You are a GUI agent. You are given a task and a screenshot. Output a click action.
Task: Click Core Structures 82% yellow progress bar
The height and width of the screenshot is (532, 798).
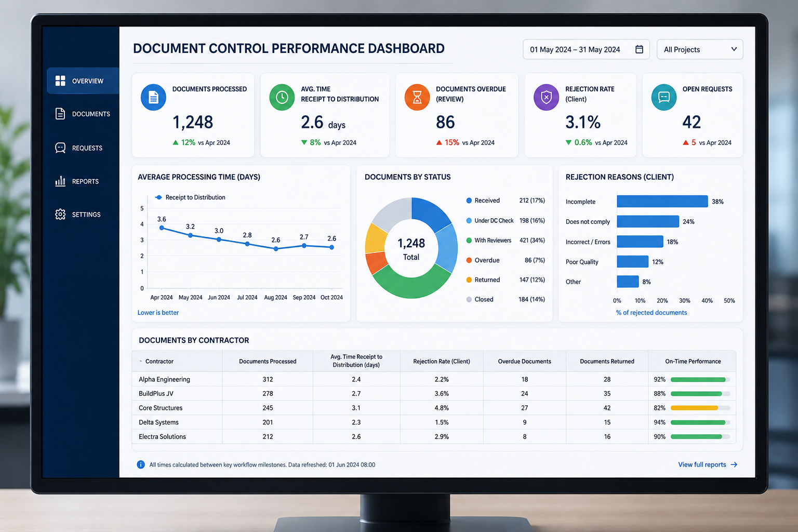700,408
